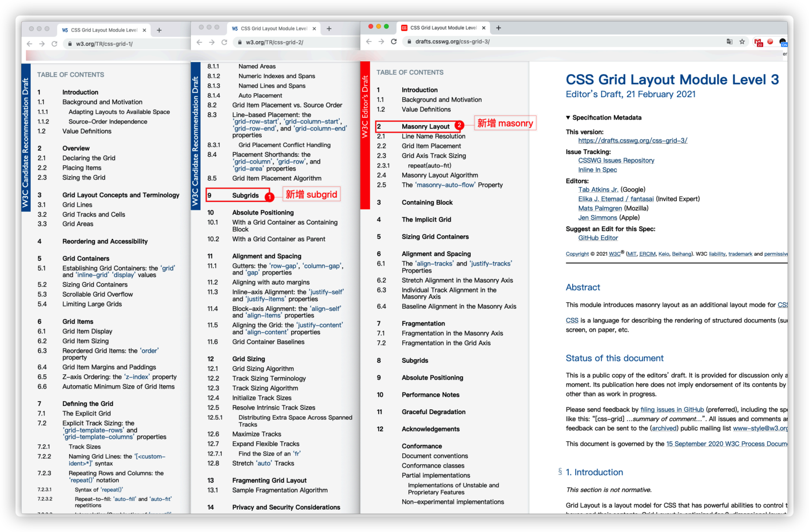The width and height of the screenshot is (809, 532).
Task: Open Elika J. Etemad / fantasai link
Action: [x=616, y=199]
